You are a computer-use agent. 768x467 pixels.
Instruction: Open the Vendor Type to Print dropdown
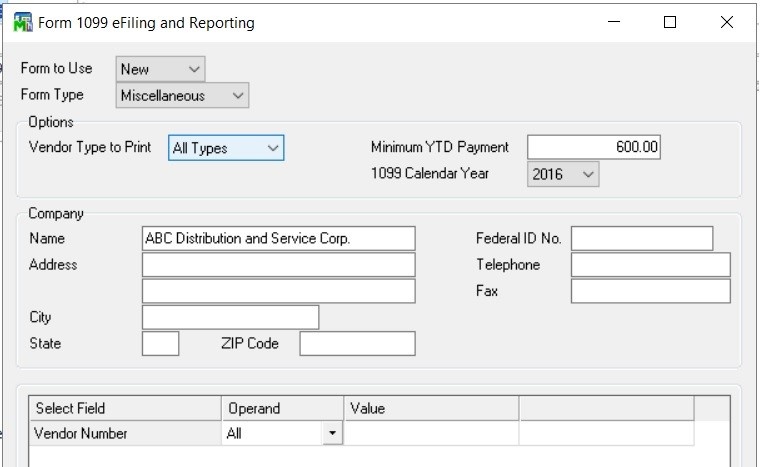tap(226, 148)
